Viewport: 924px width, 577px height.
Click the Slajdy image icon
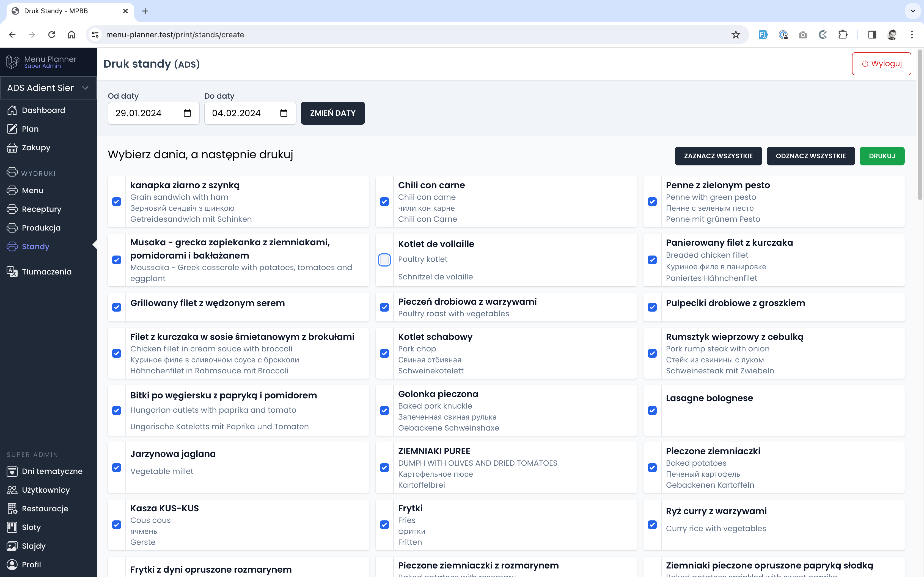tap(12, 546)
